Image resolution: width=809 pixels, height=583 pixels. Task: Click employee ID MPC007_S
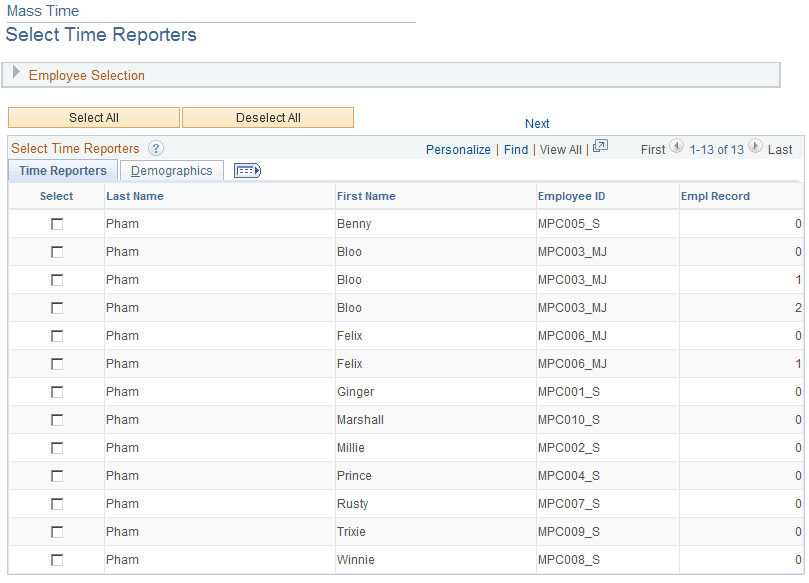(569, 504)
